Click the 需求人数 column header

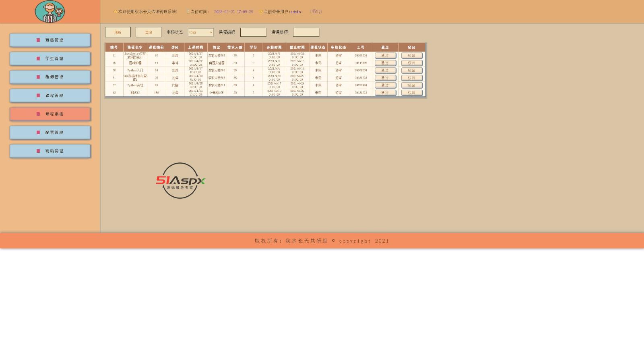(x=235, y=48)
